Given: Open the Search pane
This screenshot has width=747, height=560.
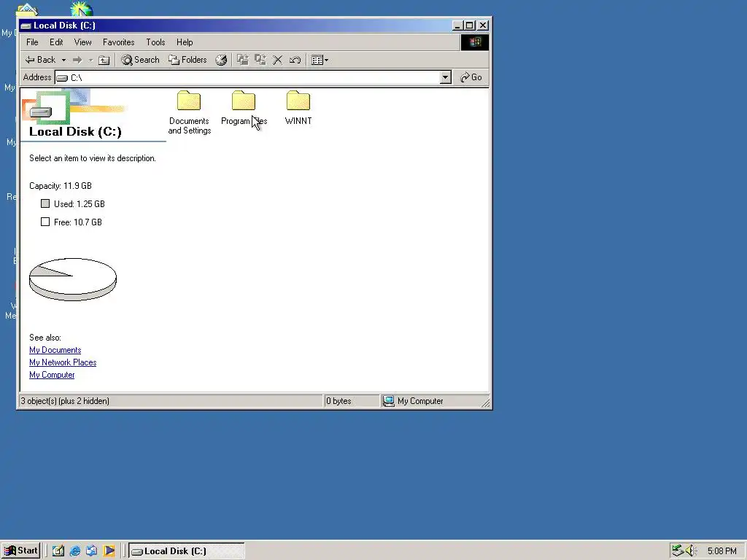Looking at the screenshot, I should (140, 60).
